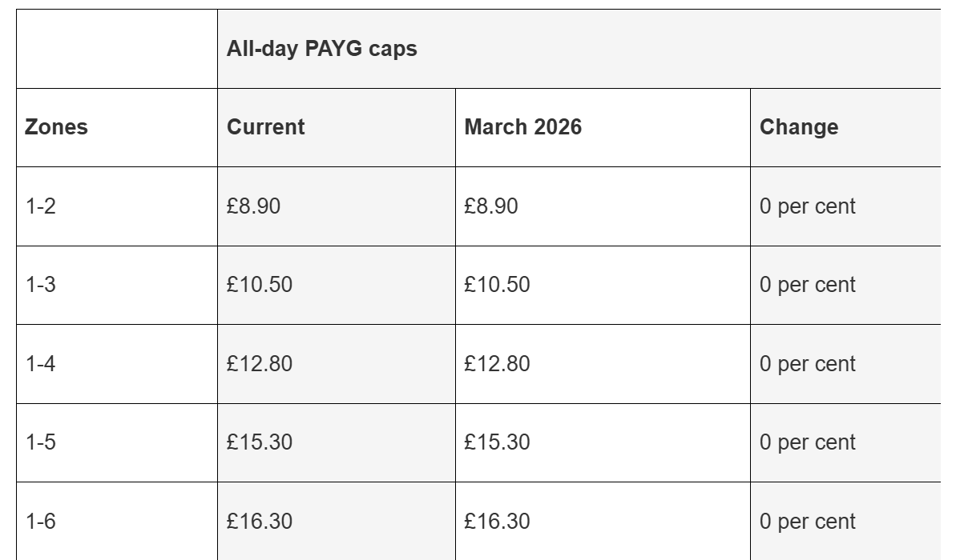Select the current £15.30 cap cell
Image resolution: width=960 pixels, height=560 pixels.
click(336, 442)
